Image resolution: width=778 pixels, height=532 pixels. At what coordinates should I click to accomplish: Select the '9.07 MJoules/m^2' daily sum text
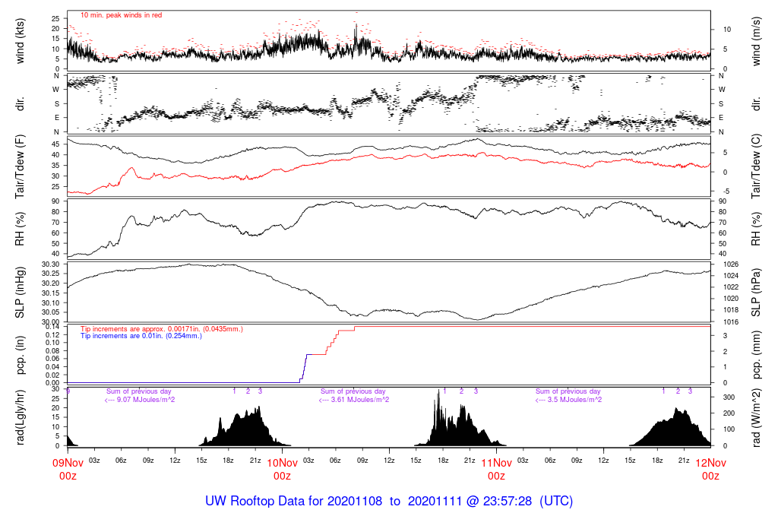pos(145,400)
